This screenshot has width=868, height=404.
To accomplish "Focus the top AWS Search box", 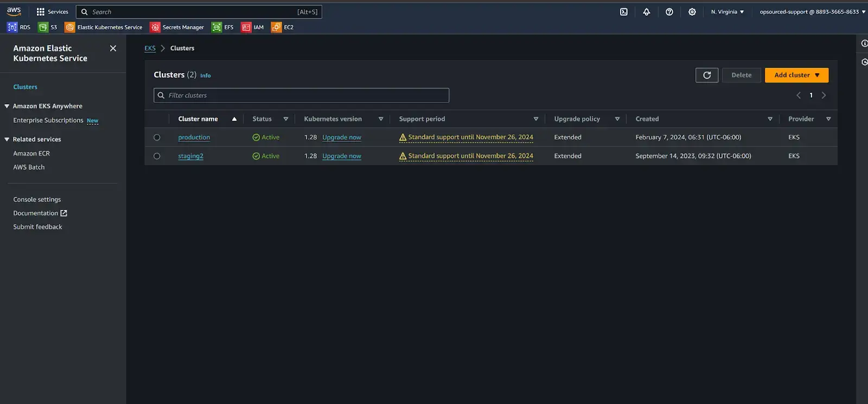I will pos(199,12).
